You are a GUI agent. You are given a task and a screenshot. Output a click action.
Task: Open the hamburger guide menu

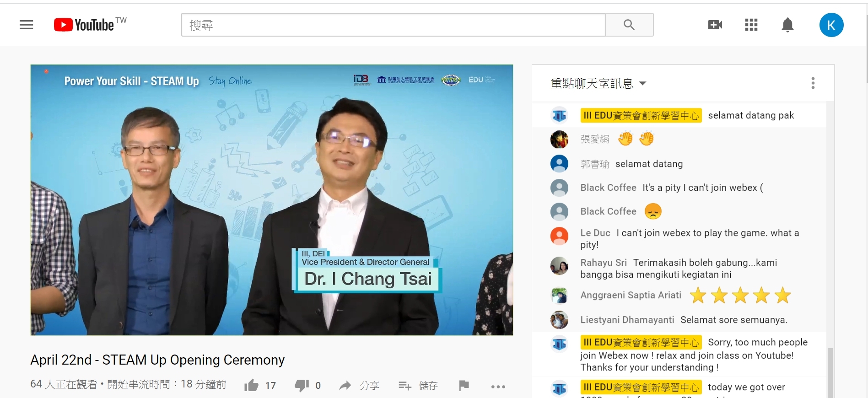tap(27, 25)
